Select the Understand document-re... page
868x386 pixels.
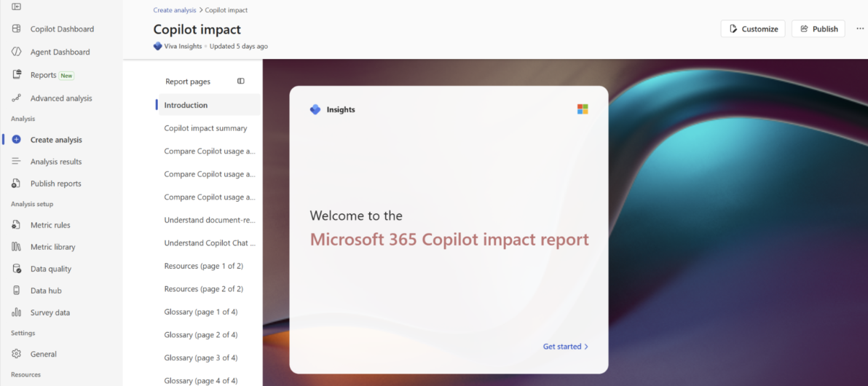click(208, 220)
